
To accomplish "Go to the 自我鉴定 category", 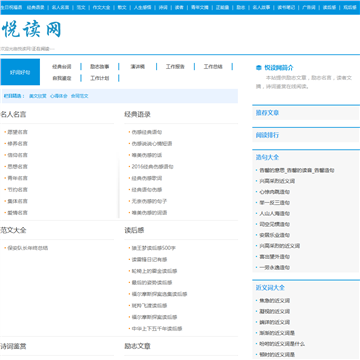I will coord(62,78).
